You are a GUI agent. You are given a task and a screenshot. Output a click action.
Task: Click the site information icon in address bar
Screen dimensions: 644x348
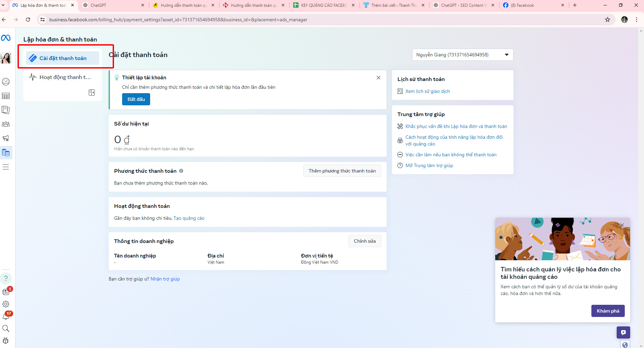tap(43, 20)
